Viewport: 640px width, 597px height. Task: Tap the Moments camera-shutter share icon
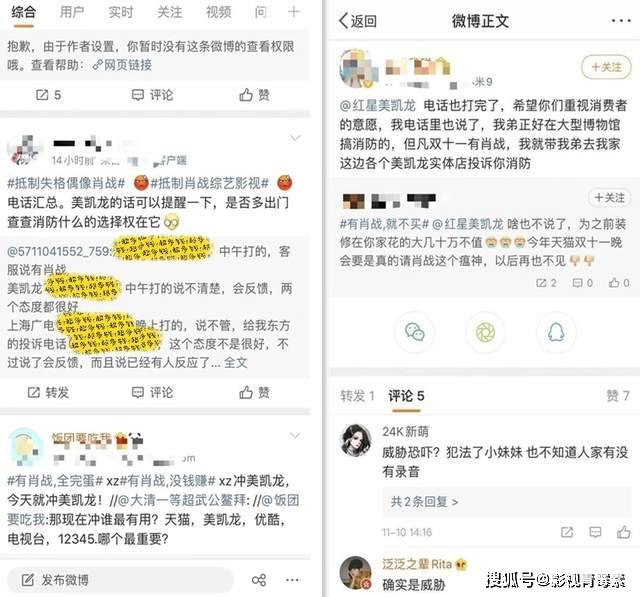(485, 332)
